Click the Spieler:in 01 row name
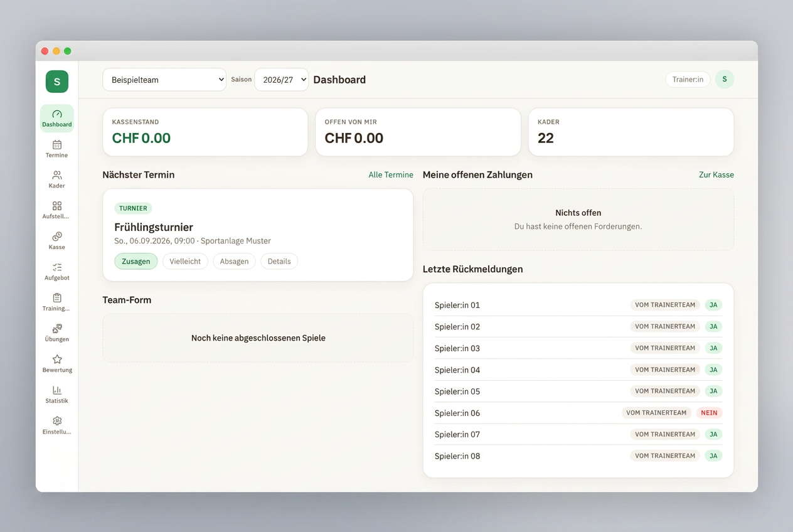The image size is (793, 532). pyautogui.click(x=457, y=305)
